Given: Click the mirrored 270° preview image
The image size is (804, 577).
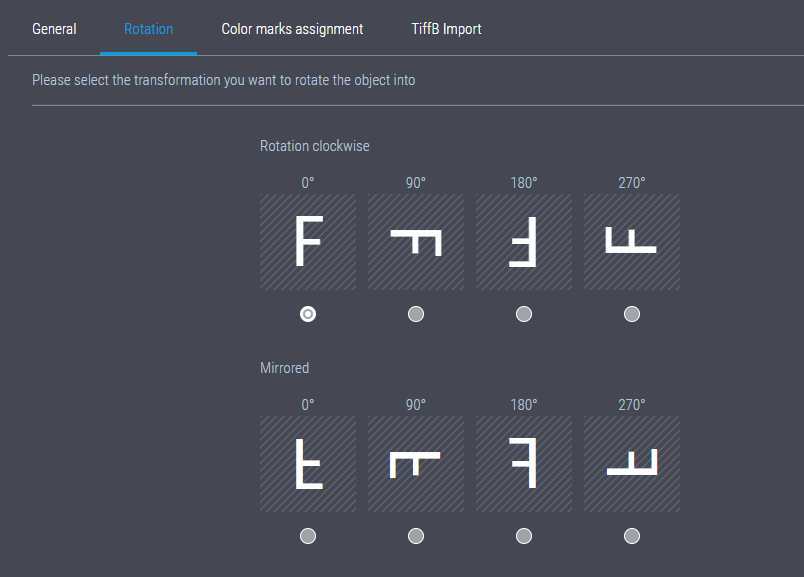Looking at the screenshot, I should (x=631, y=463).
